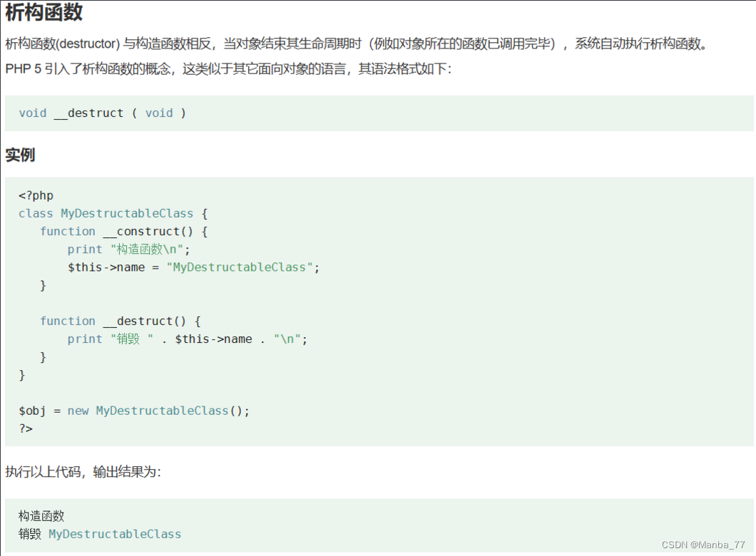
Task: Click the '$obj = new MyDestructableClass();' line
Action: click(x=134, y=411)
